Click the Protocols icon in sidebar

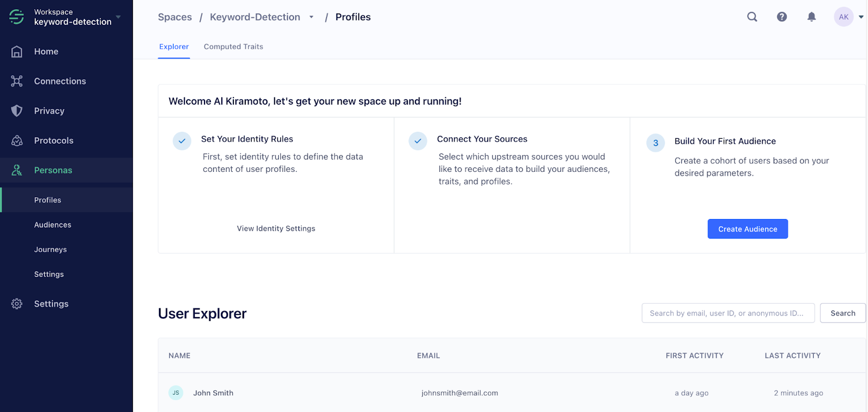click(17, 140)
